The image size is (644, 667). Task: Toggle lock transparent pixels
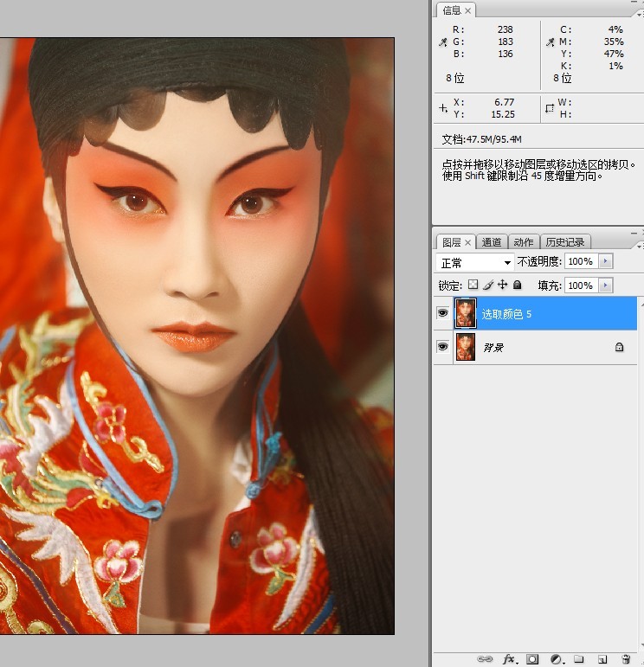[x=473, y=285]
